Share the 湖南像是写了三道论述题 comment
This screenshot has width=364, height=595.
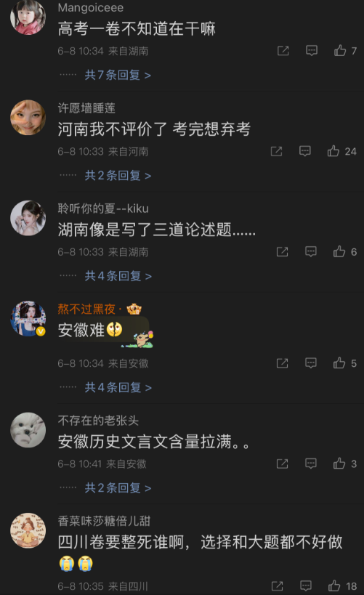(x=283, y=251)
